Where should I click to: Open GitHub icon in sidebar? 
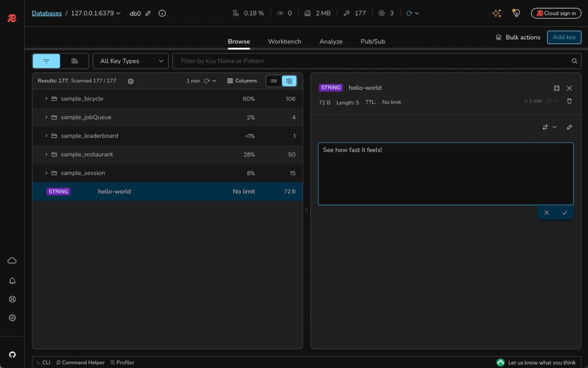[12, 354]
